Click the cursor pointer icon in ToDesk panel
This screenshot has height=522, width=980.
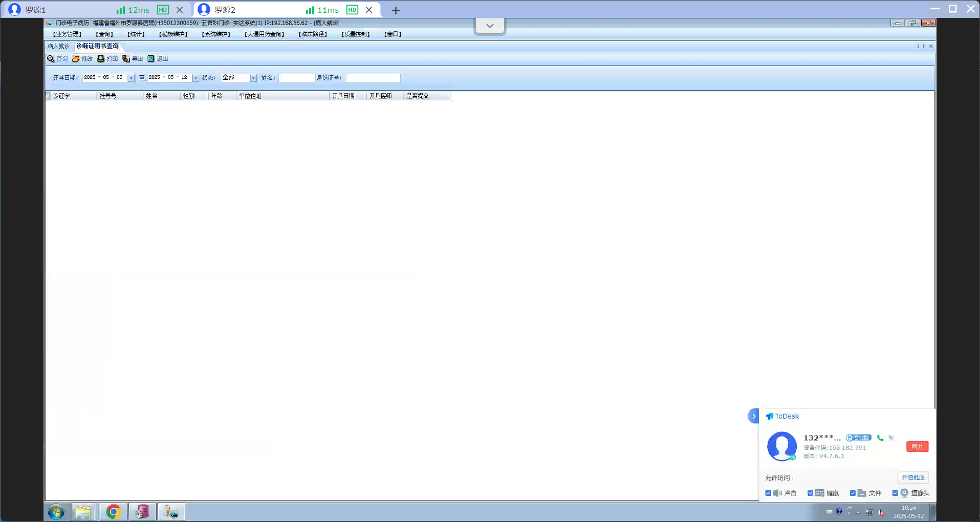[891, 438]
